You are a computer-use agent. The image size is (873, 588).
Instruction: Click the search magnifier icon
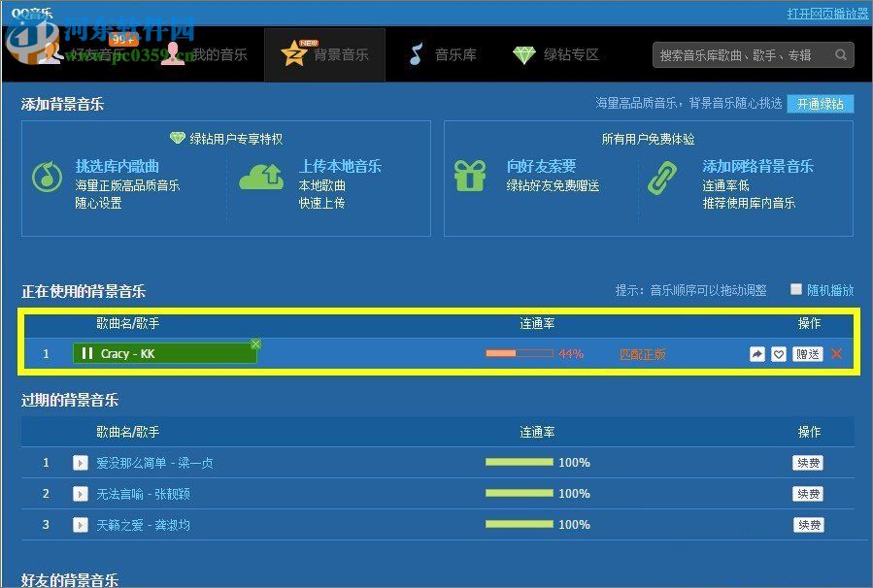click(x=840, y=55)
